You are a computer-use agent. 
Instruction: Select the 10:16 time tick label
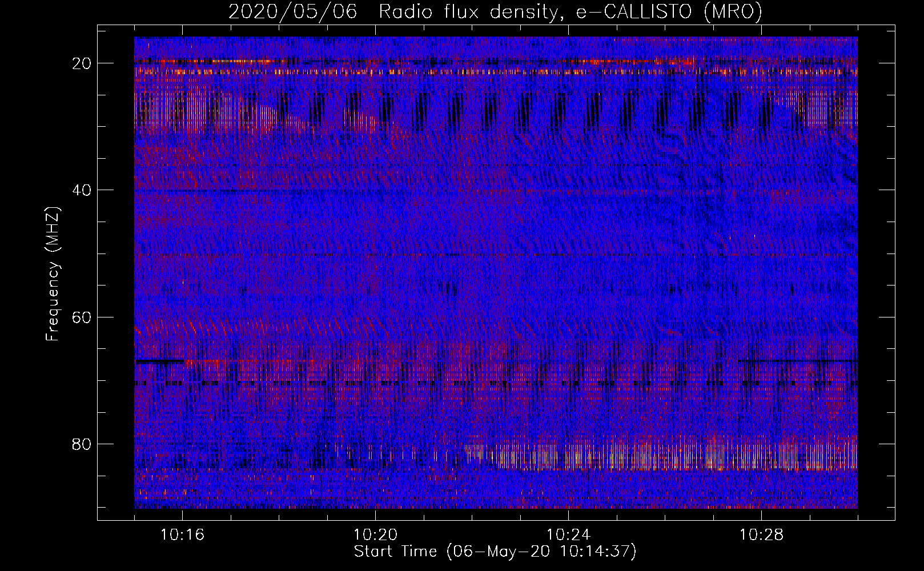coord(182,534)
